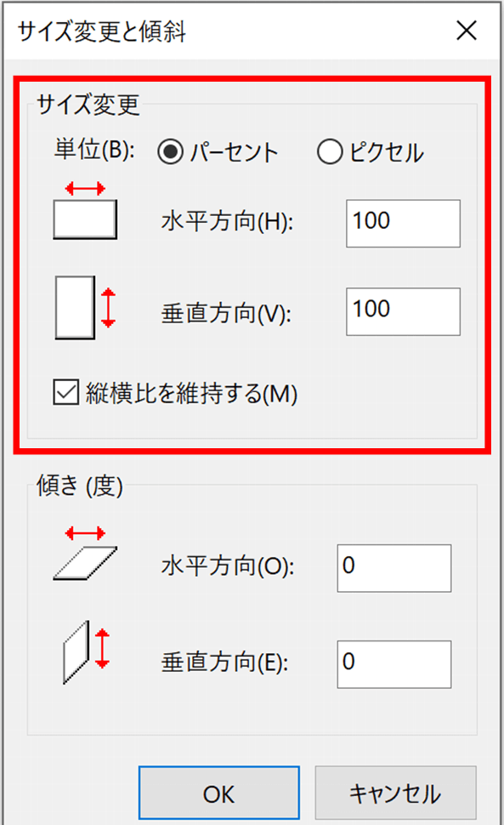This screenshot has height=825, width=504.
Task: Close the サイズ変更と傾斜 dialog
Action: point(466,31)
